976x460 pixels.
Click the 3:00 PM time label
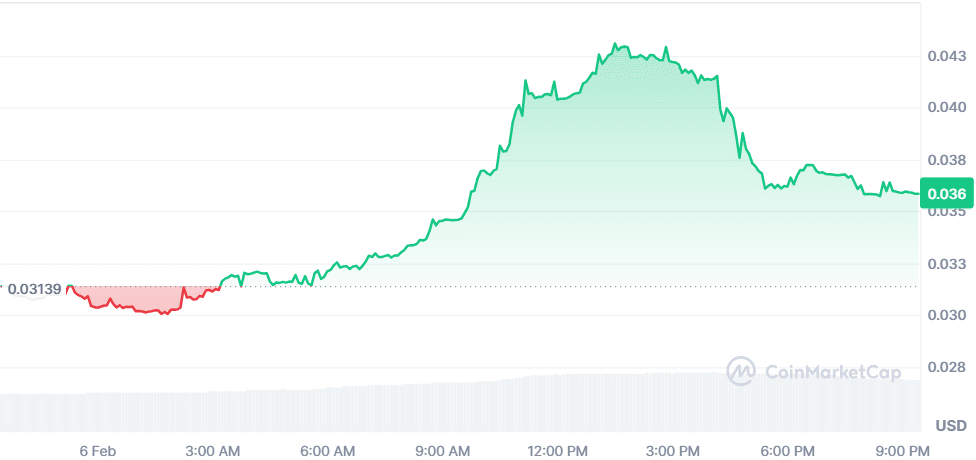point(675,450)
